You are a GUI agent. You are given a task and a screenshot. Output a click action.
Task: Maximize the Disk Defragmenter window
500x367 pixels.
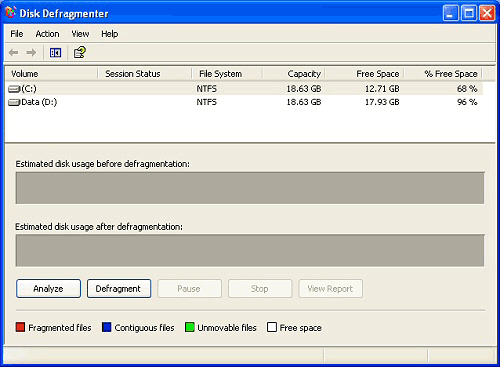point(469,13)
